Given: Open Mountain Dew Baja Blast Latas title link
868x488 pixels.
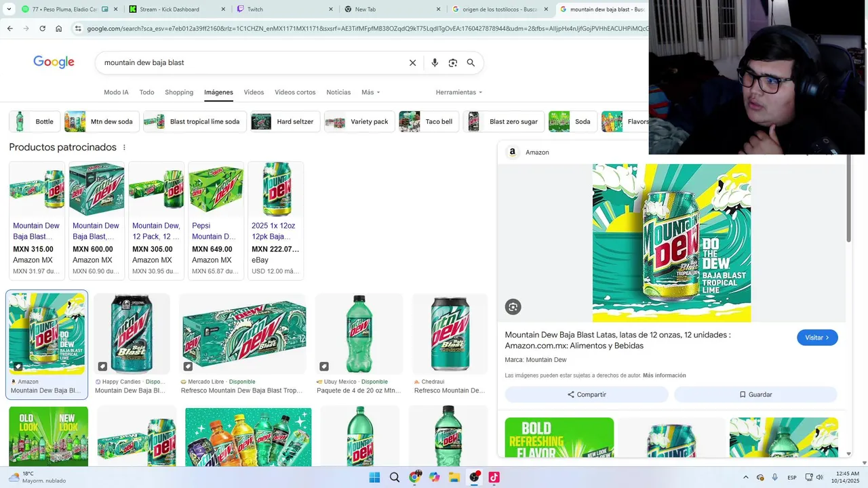Looking at the screenshot, I should point(618,340).
